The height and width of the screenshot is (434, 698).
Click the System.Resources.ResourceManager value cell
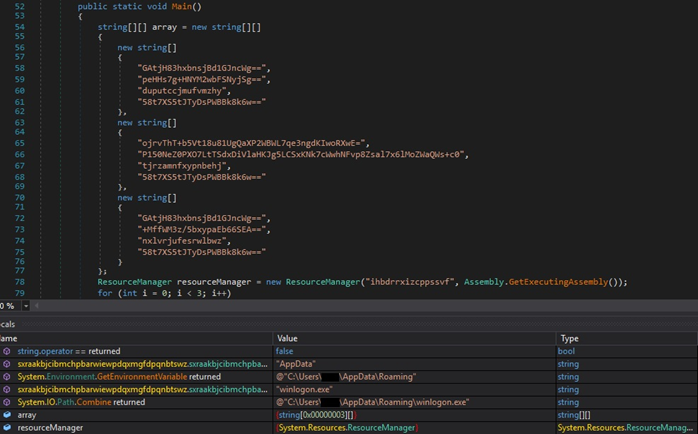[347, 427]
